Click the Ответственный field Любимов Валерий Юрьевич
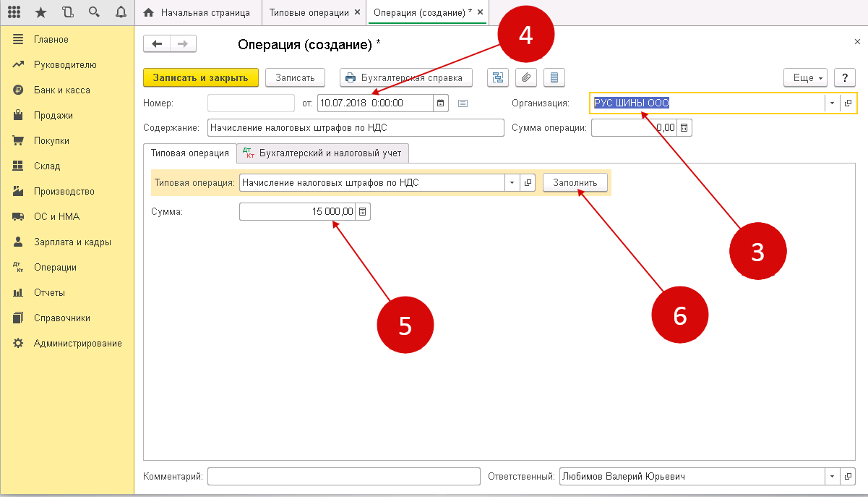Viewport: 868px width, 497px height. coord(692,477)
